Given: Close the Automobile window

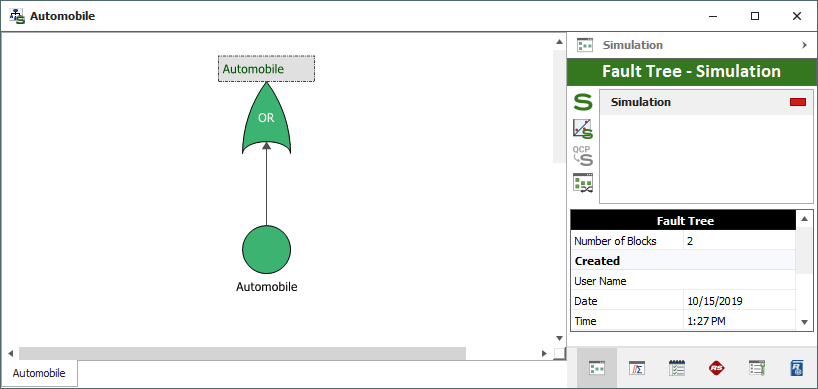Looking at the screenshot, I should [797, 16].
